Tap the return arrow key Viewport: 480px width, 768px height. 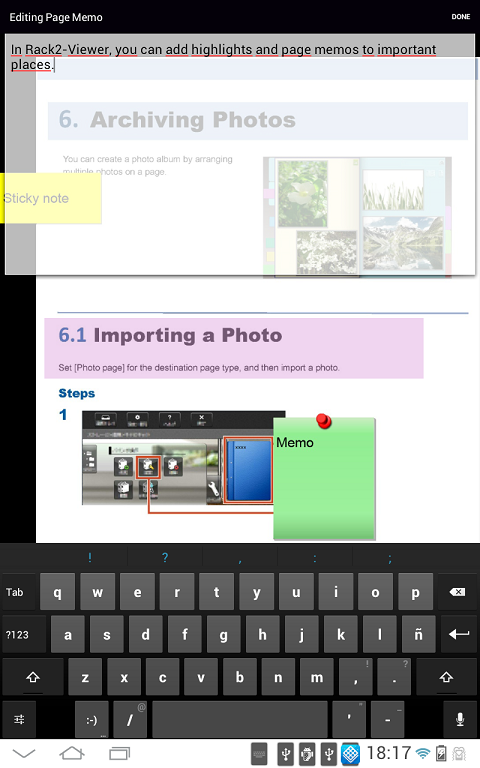pyautogui.click(x=458, y=635)
